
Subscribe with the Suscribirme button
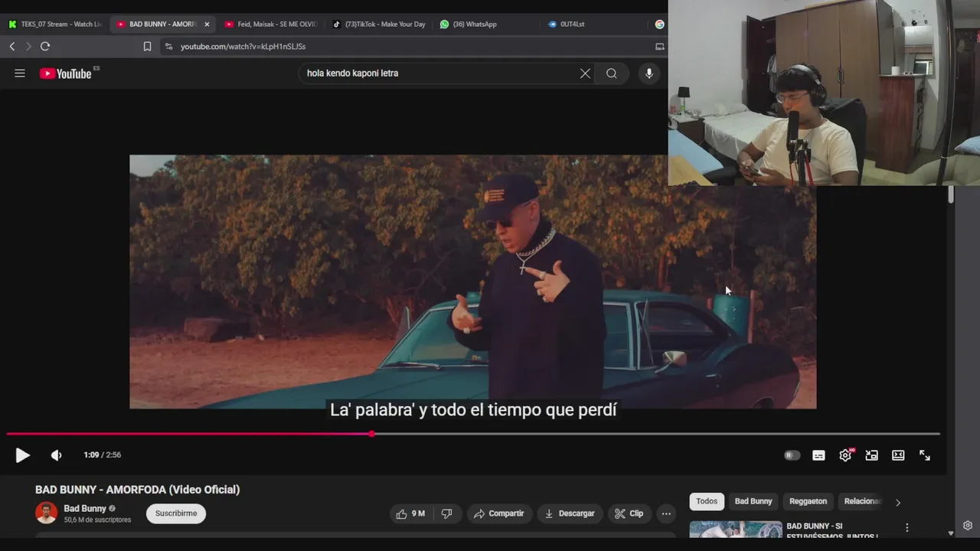coord(176,514)
